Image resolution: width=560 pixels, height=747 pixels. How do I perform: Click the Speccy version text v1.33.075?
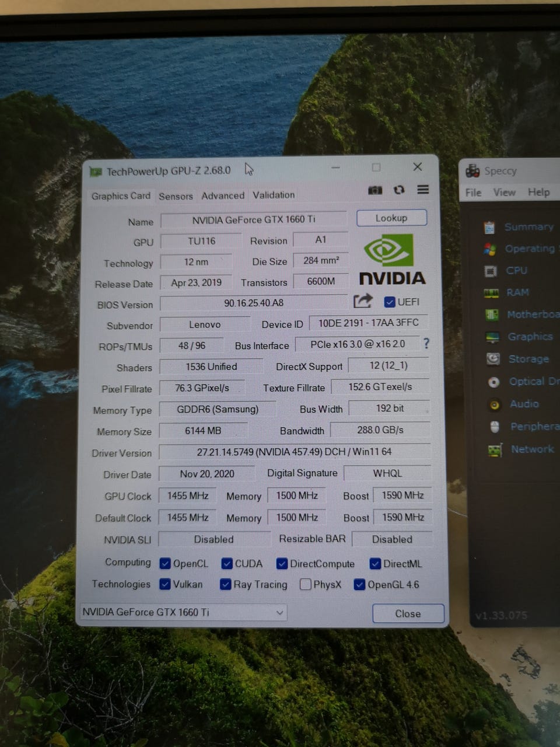501,615
